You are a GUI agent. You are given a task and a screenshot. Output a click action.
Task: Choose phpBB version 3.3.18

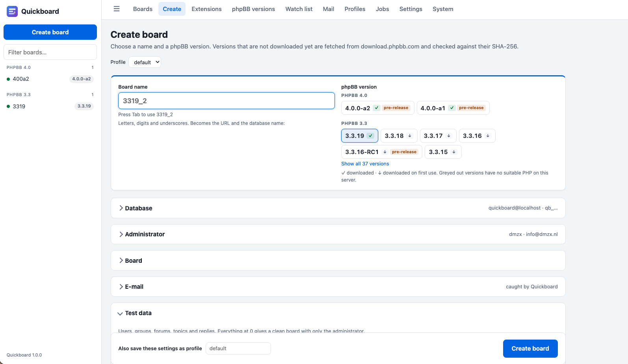point(399,136)
